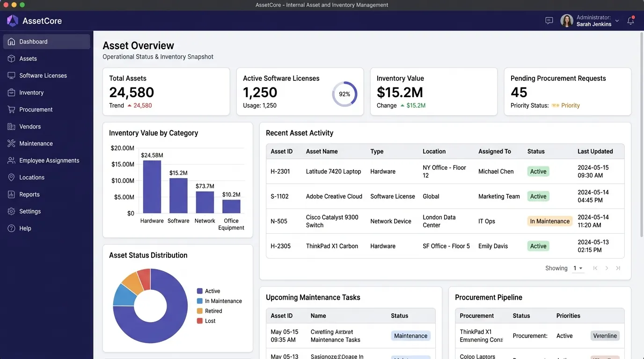
Task: Click the In Maintenance status badge
Action: click(x=550, y=221)
